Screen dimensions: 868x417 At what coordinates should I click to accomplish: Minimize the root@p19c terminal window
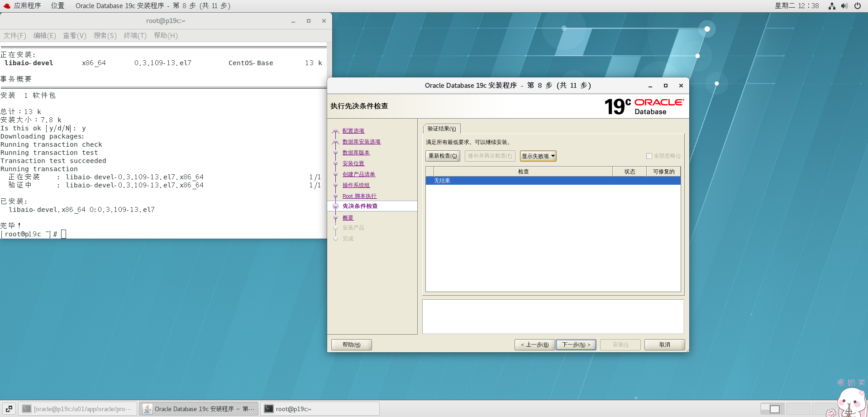pyautogui.click(x=293, y=21)
